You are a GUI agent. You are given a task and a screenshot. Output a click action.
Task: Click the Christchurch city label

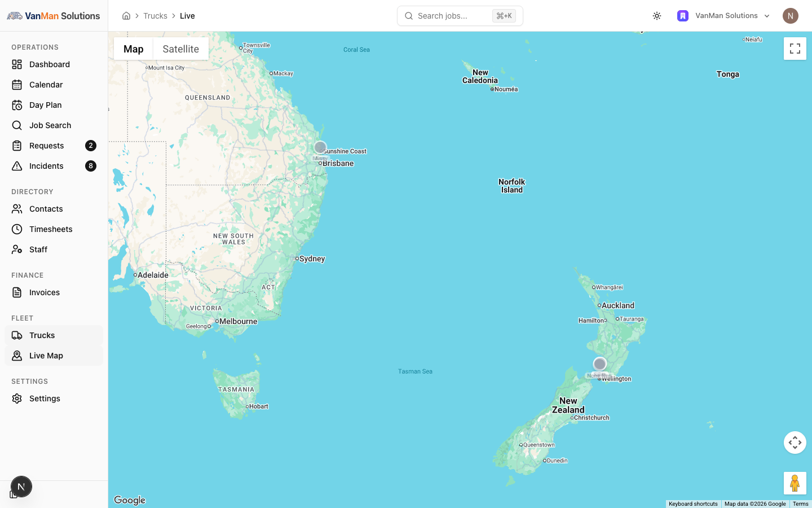coord(592,418)
